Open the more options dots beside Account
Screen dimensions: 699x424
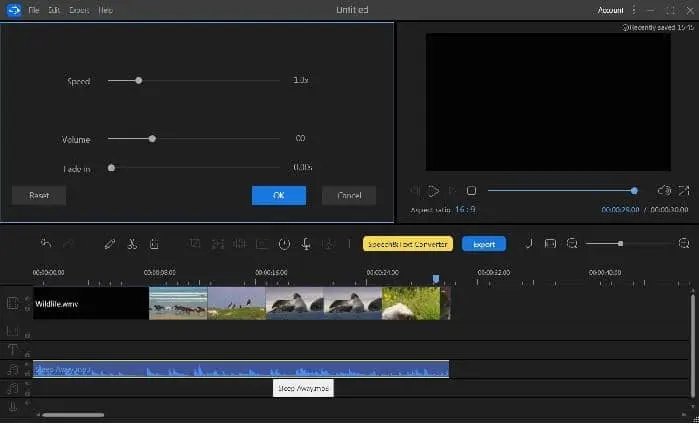[633, 10]
